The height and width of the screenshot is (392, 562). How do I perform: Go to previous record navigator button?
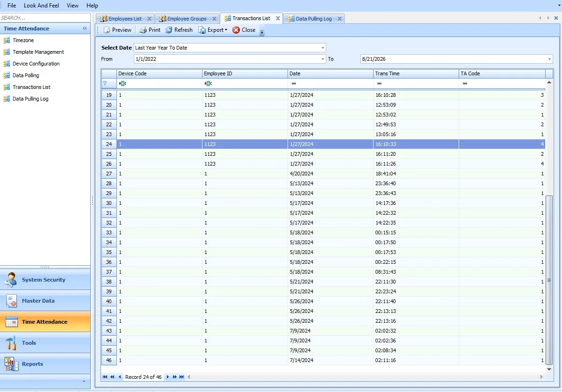click(120, 377)
